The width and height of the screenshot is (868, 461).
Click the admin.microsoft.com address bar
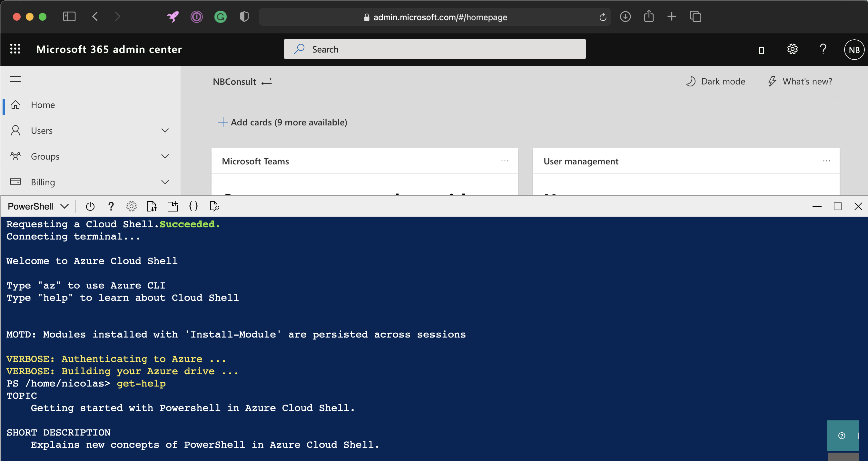pyautogui.click(x=435, y=17)
